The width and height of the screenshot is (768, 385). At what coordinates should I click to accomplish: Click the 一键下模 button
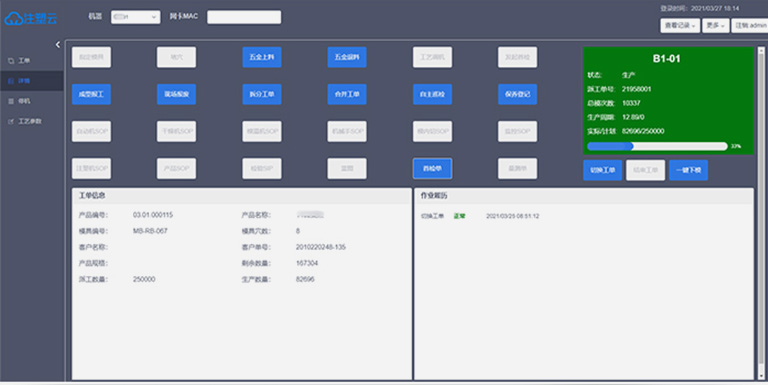pyautogui.click(x=688, y=170)
